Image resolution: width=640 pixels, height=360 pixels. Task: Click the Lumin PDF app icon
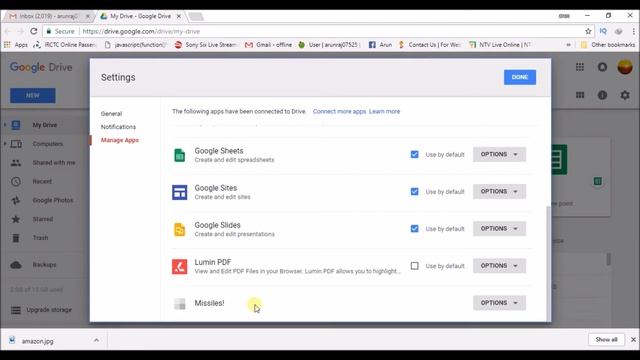[180, 267]
